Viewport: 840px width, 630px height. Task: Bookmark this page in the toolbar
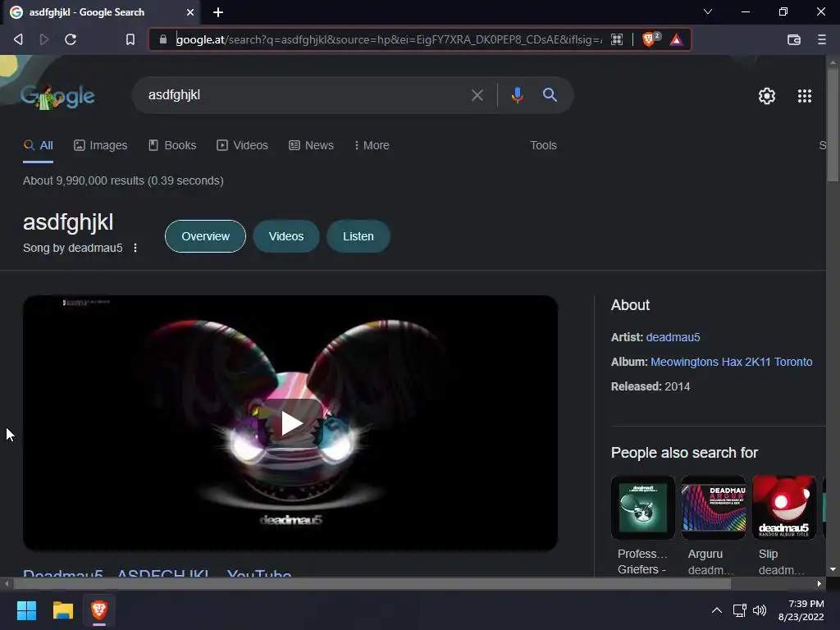tap(130, 39)
